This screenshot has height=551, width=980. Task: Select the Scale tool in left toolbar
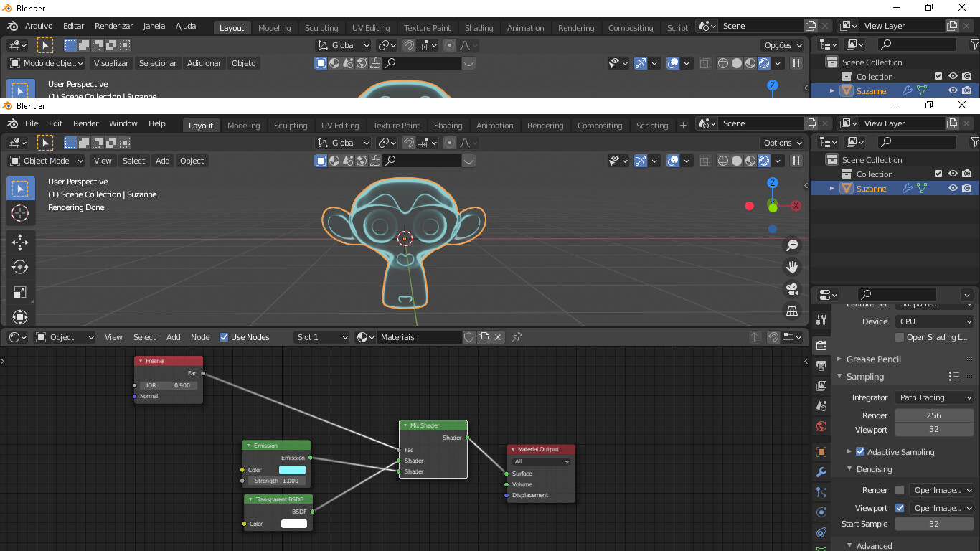20,292
